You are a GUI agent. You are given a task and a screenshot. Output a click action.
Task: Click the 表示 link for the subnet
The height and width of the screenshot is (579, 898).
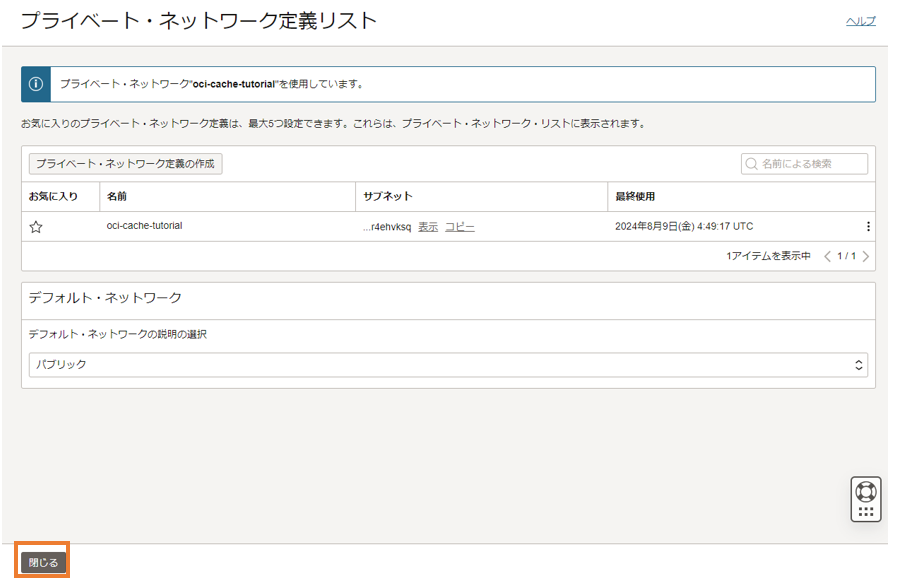[428, 227]
